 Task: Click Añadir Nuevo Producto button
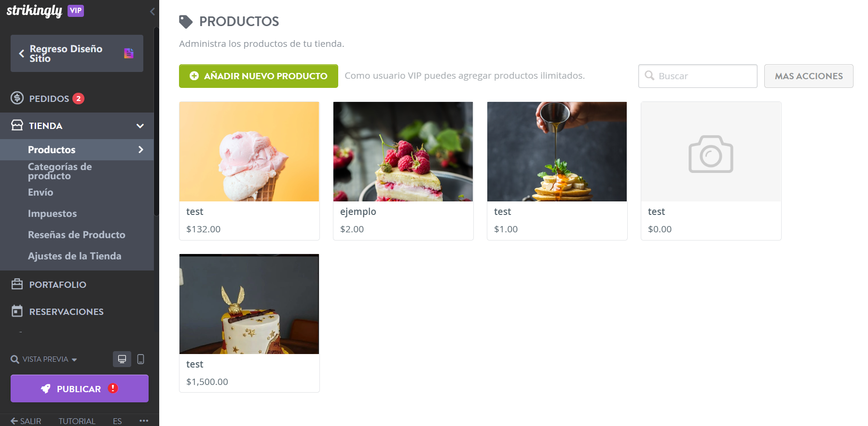[x=259, y=76]
